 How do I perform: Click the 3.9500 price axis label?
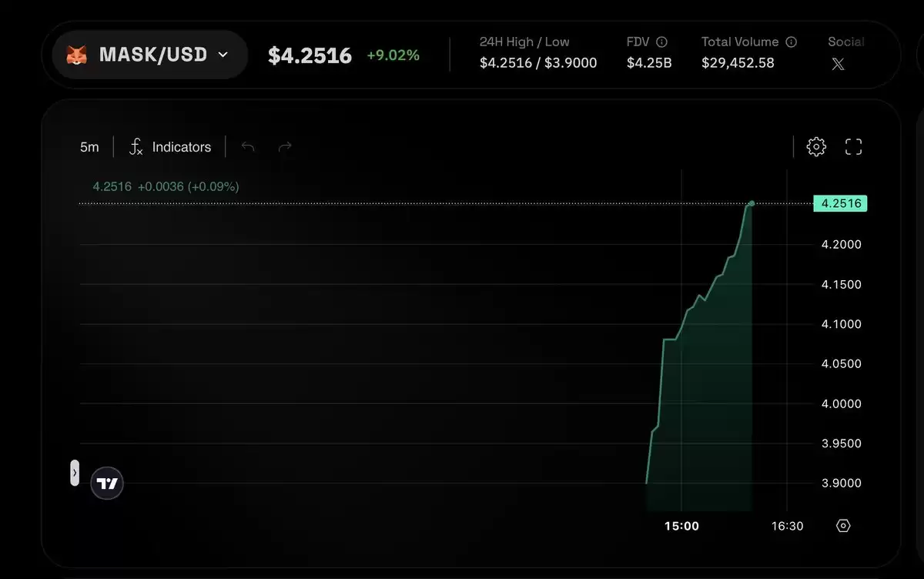[x=841, y=443]
